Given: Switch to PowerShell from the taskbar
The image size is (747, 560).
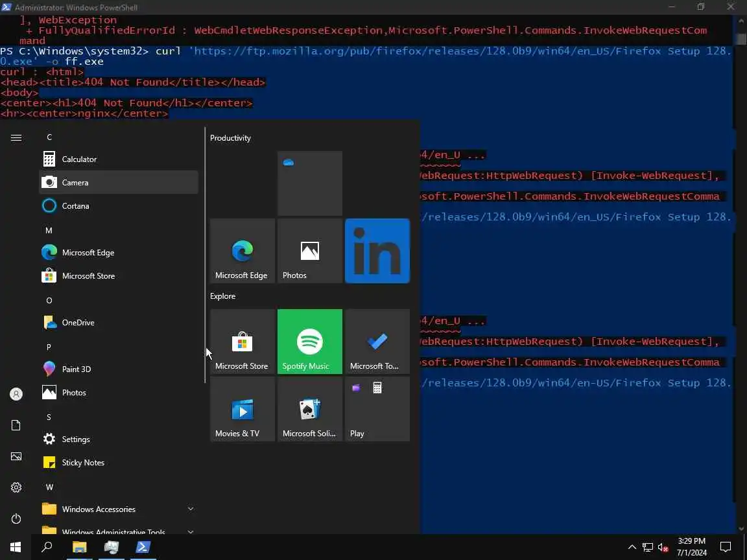Looking at the screenshot, I should click(x=143, y=547).
